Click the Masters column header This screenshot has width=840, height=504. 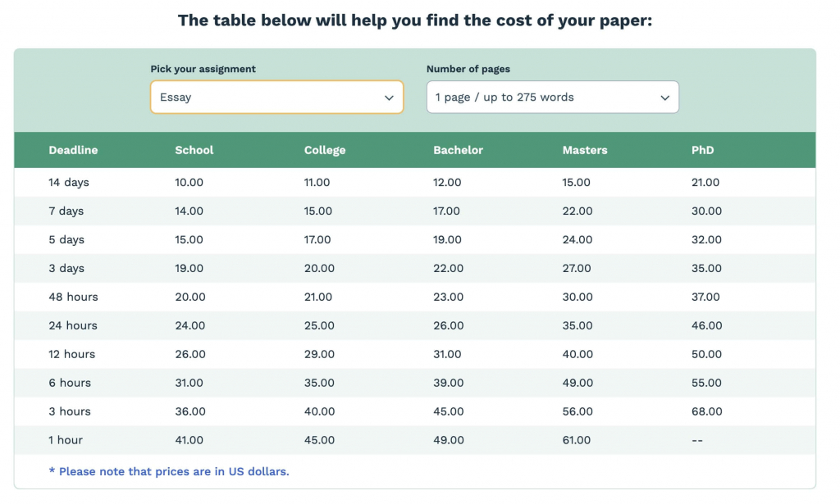click(585, 150)
